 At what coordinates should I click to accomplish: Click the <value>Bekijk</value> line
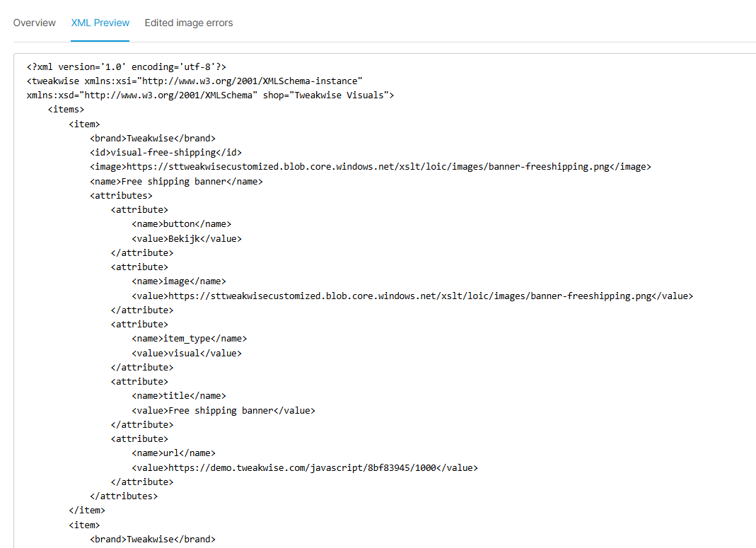point(187,238)
